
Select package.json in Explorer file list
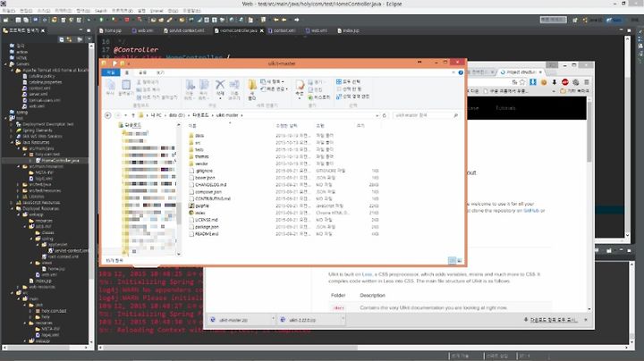point(207,227)
